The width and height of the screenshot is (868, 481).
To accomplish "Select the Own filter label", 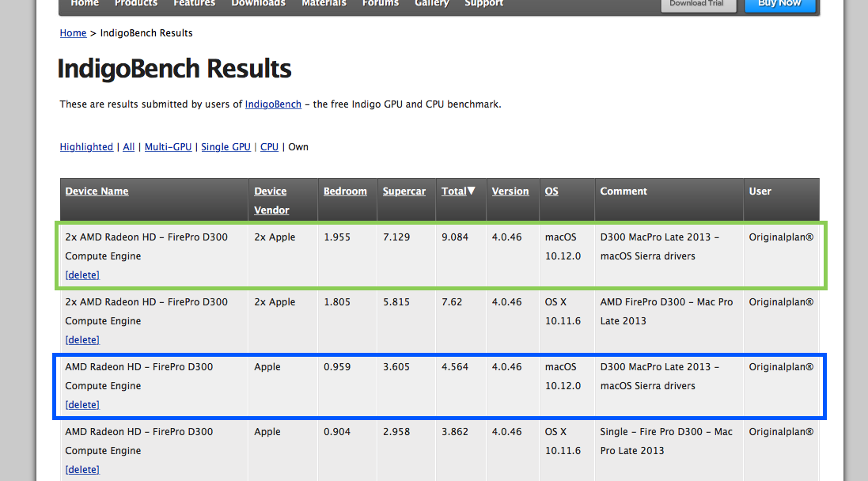I will click(x=298, y=146).
